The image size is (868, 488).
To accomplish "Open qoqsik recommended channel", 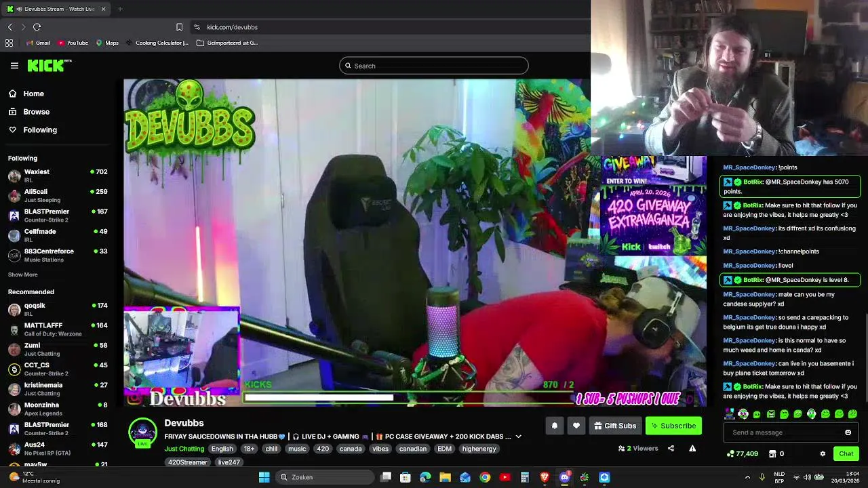I will (58, 310).
